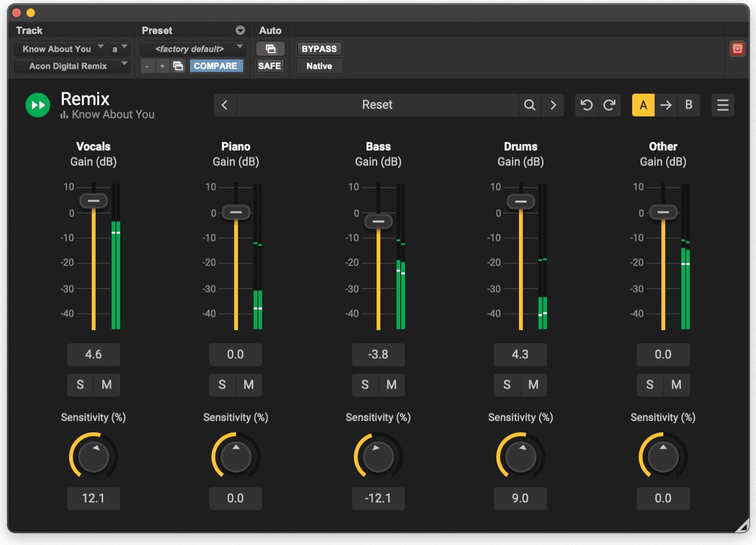Click the SAFE automation button

(270, 66)
